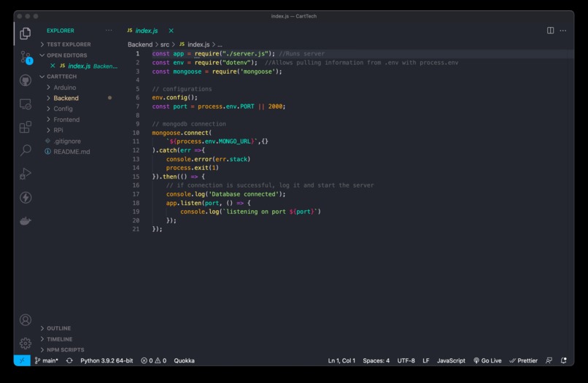The image size is (588, 383).
Task: Open the Source Control view with badge
Action: (26, 57)
